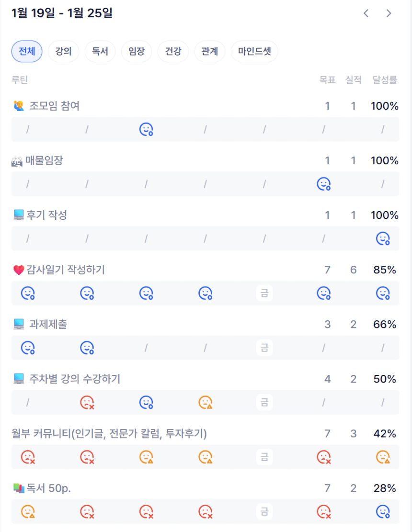Toggle the 금 chip in 감사일기 작성하기 row
This screenshot has height=532, width=412.
(x=264, y=293)
